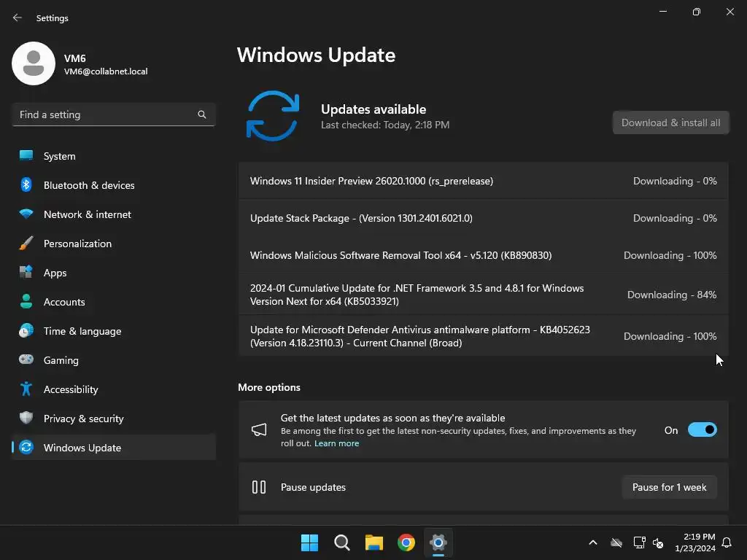Select Personalization in sidebar
The width and height of the screenshot is (747, 560).
coord(113,244)
